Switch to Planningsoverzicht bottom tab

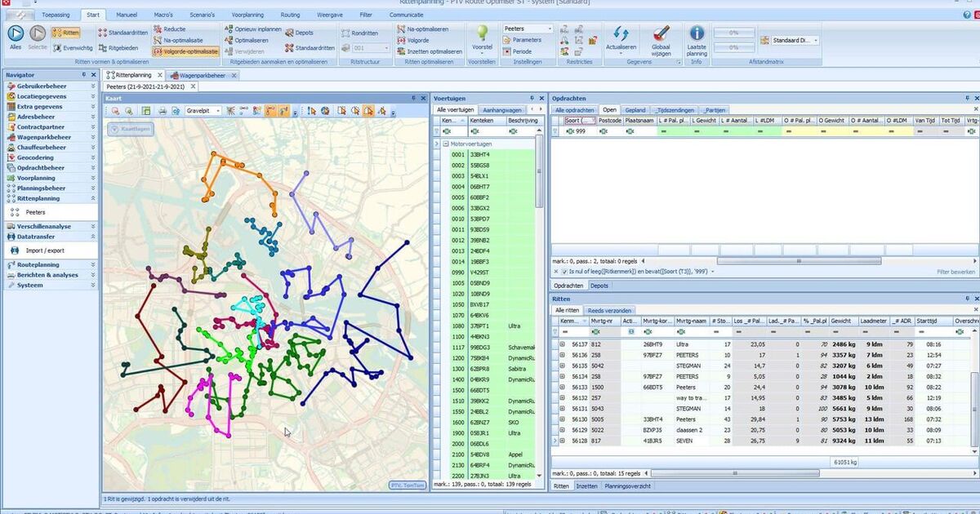[627, 485]
